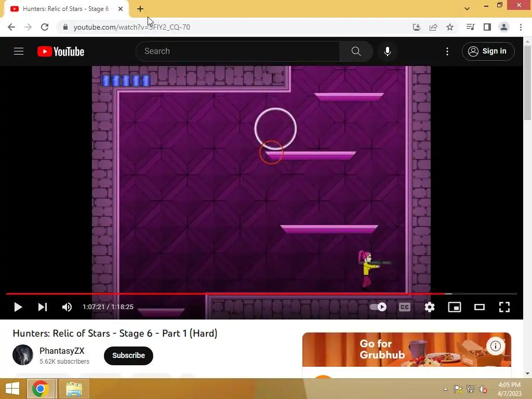View site information lock icon
The image size is (532, 399).
pyautogui.click(x=65, y=27)
